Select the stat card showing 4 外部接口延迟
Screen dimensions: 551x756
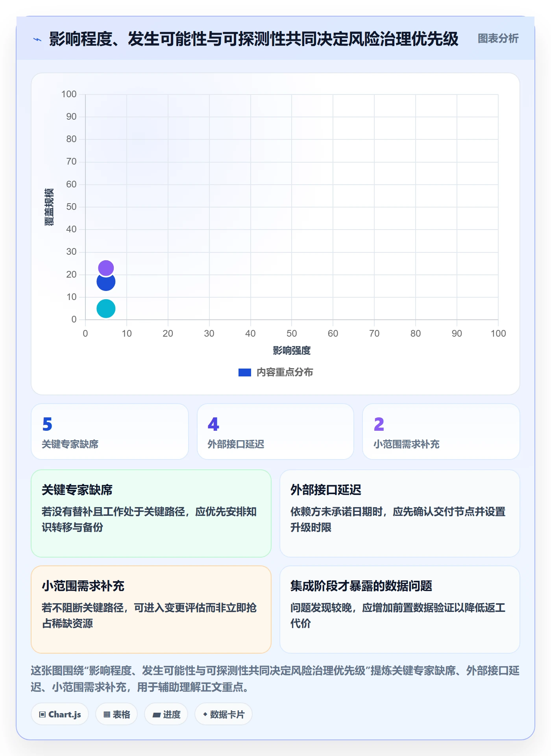point(275,432)
